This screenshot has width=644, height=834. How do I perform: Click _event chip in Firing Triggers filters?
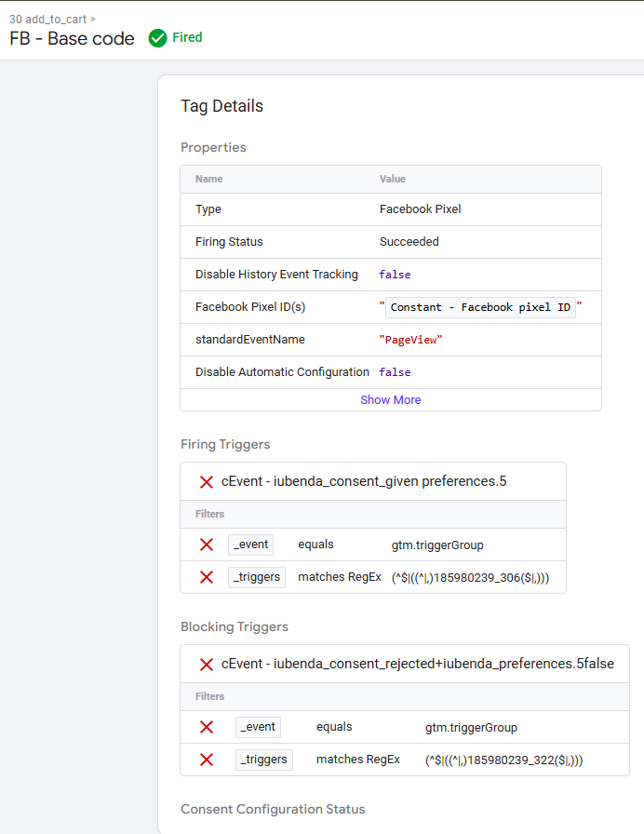click(250, 545)
